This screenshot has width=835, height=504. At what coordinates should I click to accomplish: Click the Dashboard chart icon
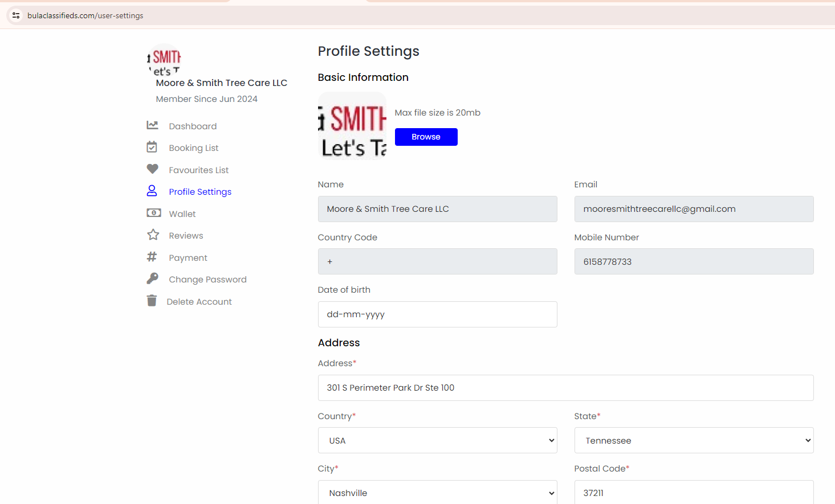point(152,125)
